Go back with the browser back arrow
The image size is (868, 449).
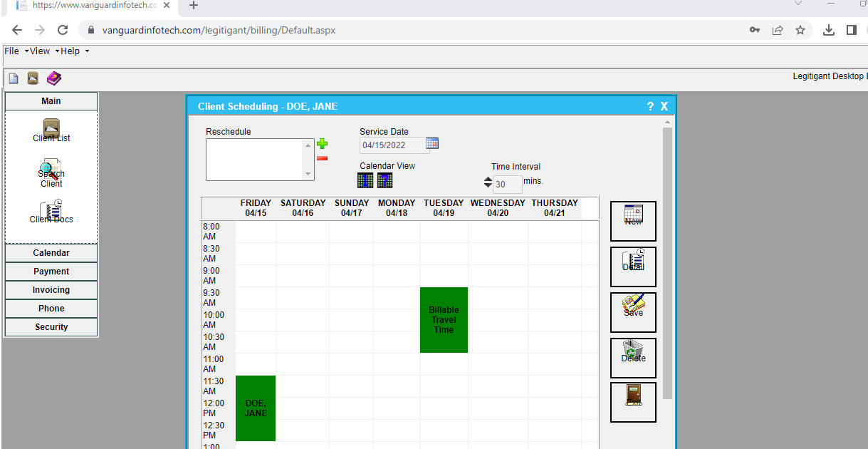[x=17, y=30]
